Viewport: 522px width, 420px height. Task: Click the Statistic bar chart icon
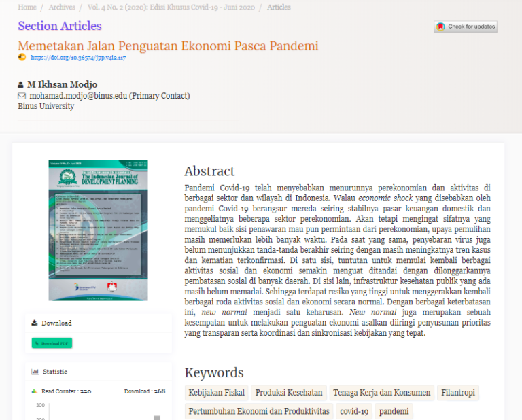coord(35,372)
